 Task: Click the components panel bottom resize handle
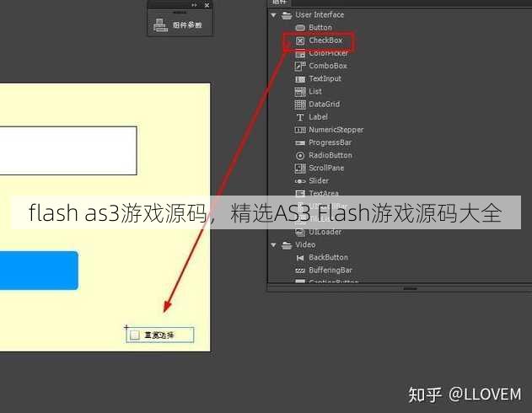click(411, 288)
